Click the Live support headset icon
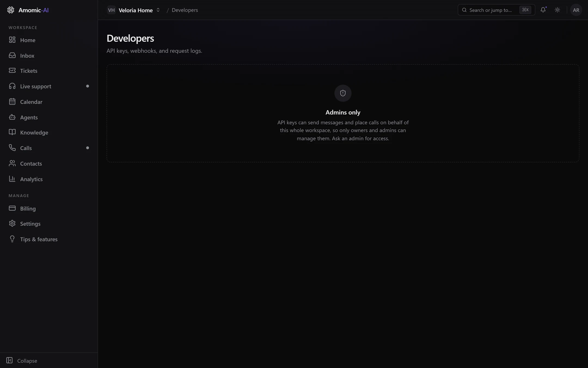The image size is (588, 368). point(12,86)
